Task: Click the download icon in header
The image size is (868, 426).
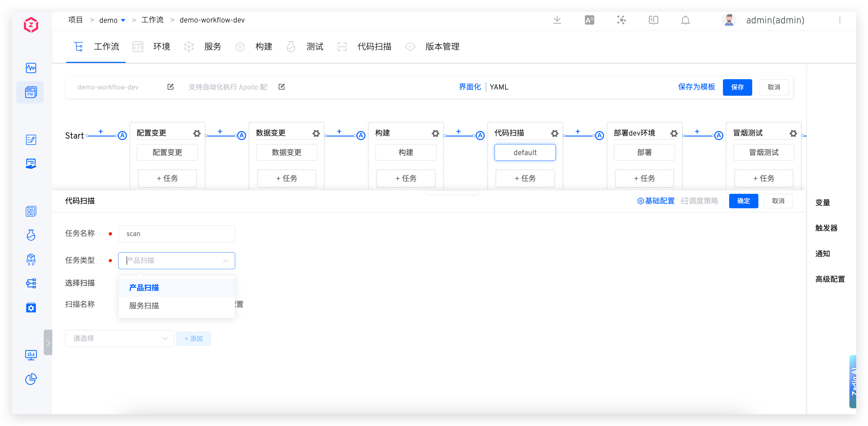Action: (557, 20)
